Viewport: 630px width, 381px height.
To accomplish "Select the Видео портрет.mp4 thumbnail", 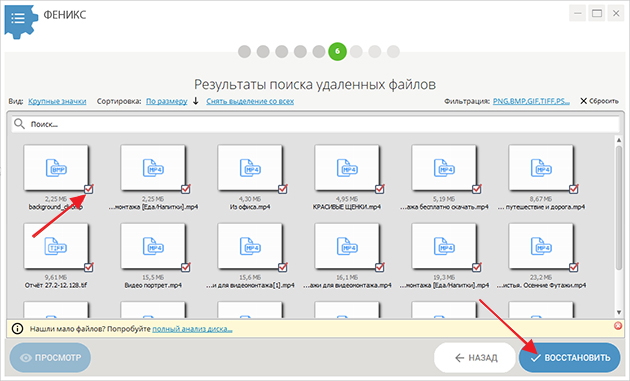I will [x=153, y=246].
